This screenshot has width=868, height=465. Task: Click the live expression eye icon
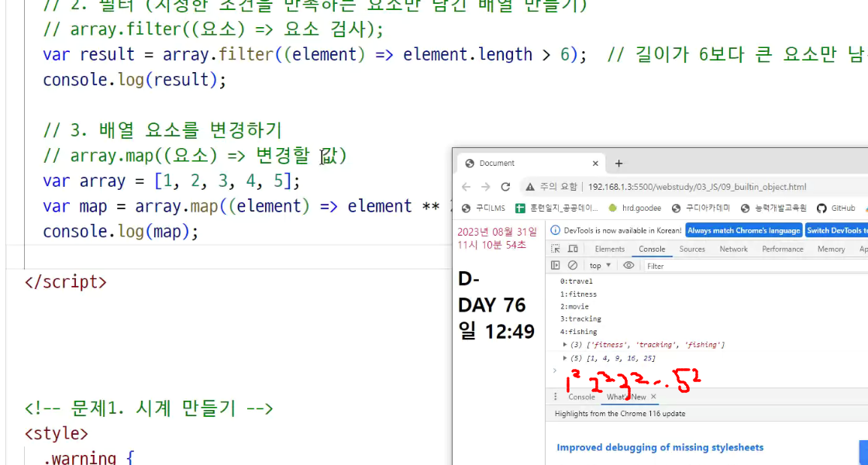click(x=629, y=266)
